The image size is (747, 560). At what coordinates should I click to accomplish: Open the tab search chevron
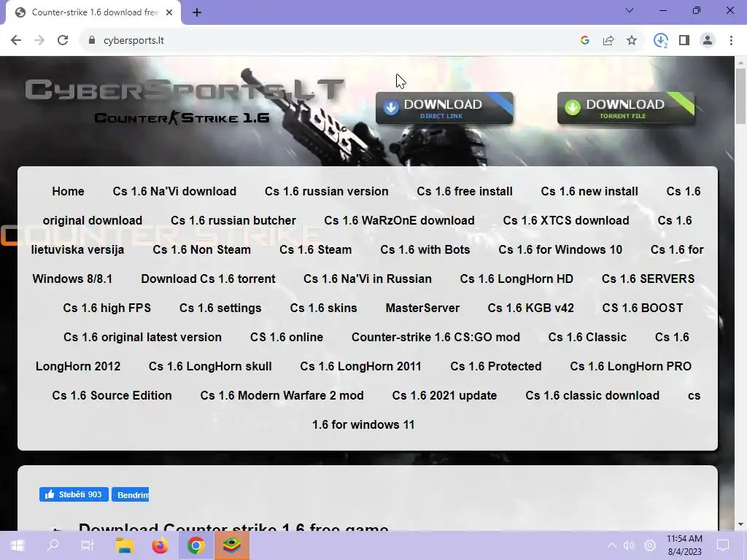click(x=630, y=10)
